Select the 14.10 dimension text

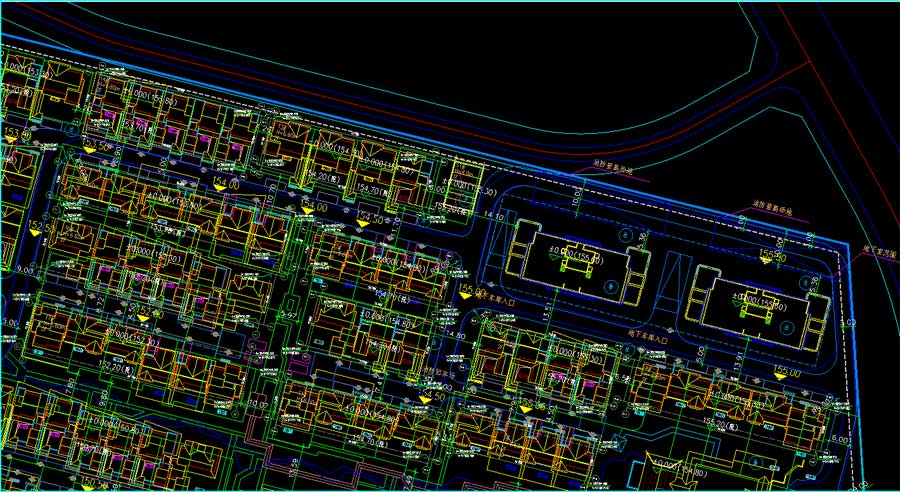point(494,217)
